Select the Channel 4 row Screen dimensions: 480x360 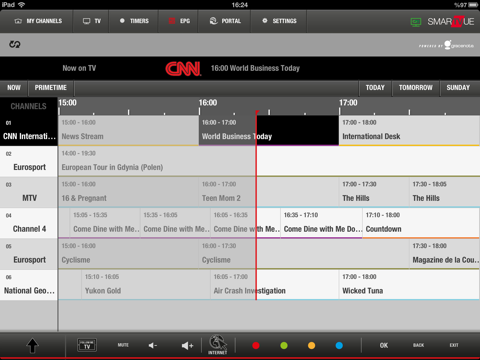point(29,223)
